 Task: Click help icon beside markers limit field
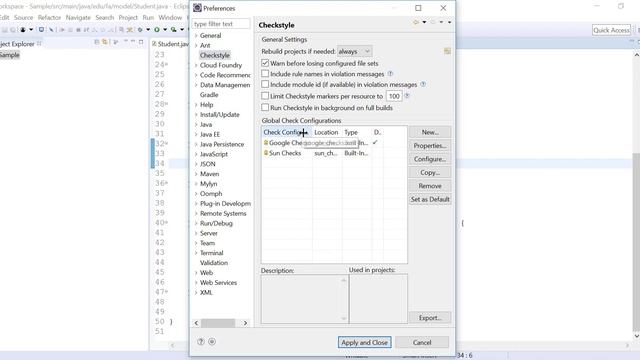click(x=407, y=96)
